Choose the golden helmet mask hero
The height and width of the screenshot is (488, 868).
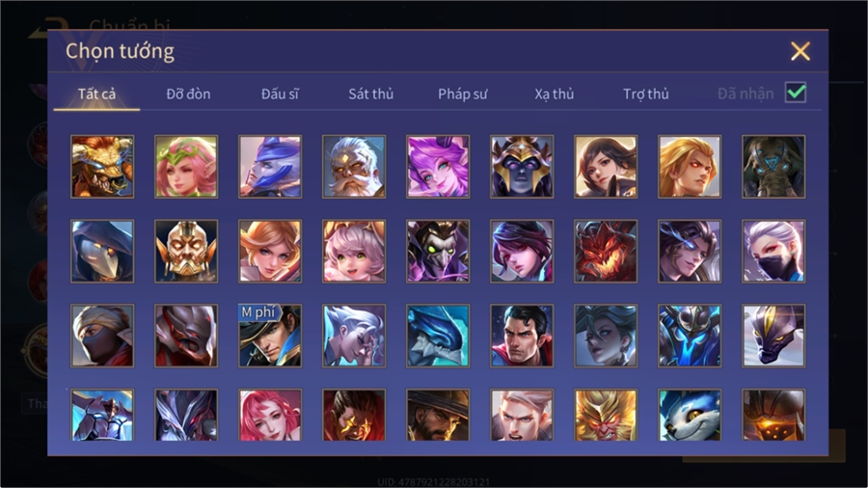click(186, 251)
